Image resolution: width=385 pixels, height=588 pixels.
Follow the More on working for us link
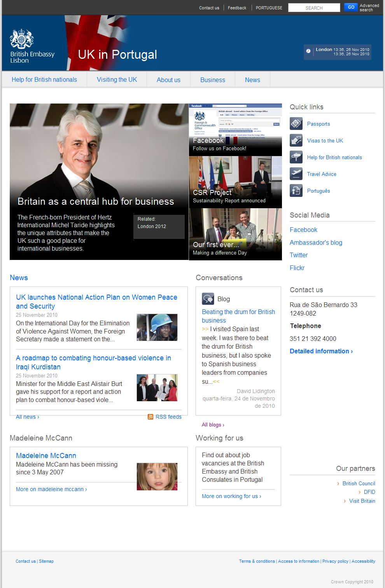click(231, 496)
